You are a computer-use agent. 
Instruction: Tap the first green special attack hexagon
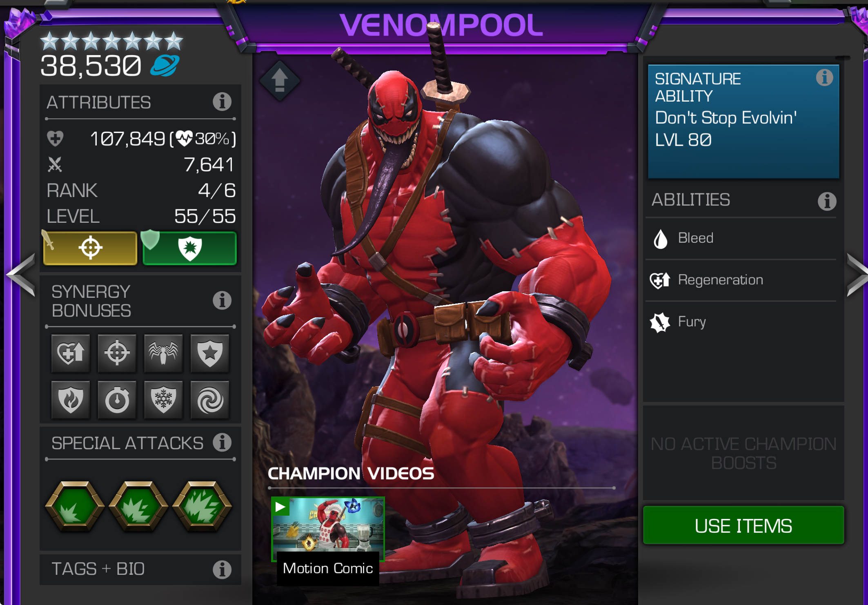[75, 506]
